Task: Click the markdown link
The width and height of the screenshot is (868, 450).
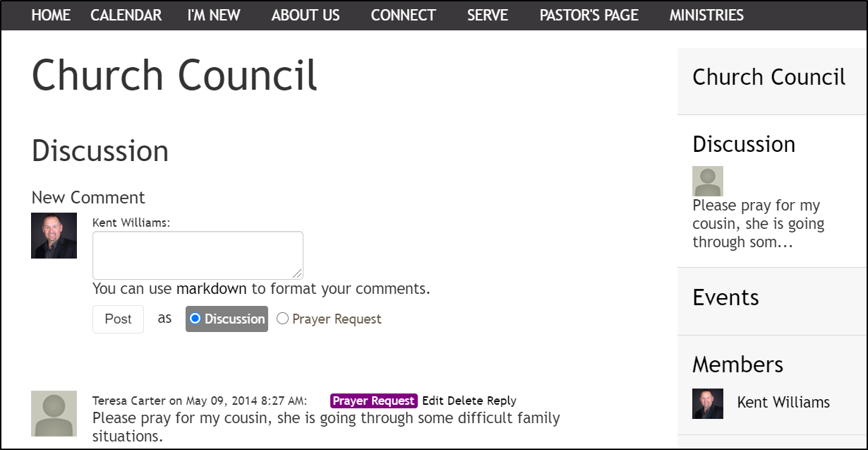Action: pyautogui.click(x=212, y=289)
